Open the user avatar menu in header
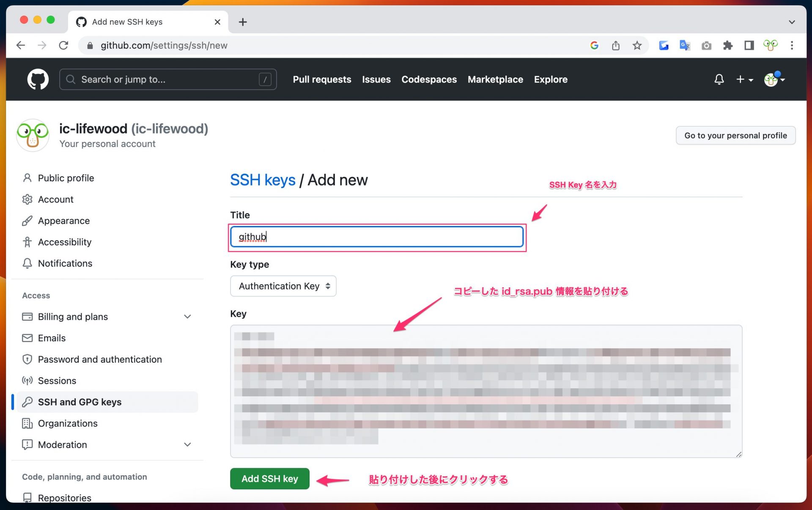The width and height of the screenshot is (812, 510). 774,79
